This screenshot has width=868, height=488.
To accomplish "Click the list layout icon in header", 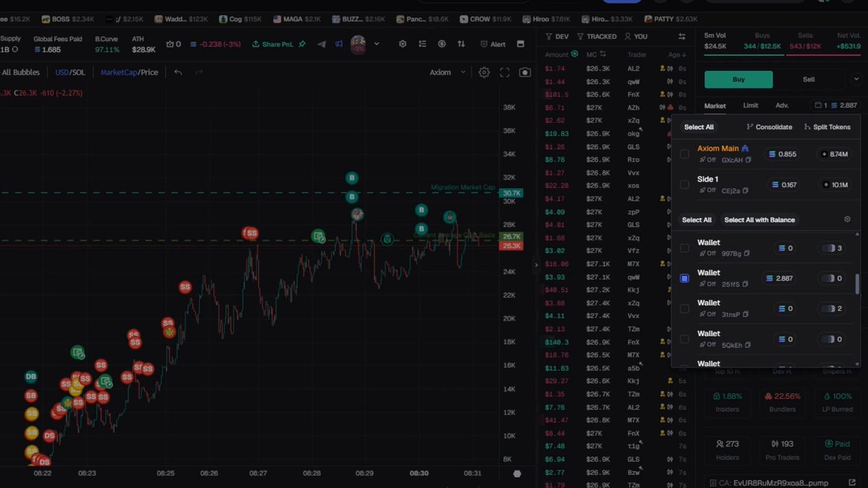I will pos(422,44).
